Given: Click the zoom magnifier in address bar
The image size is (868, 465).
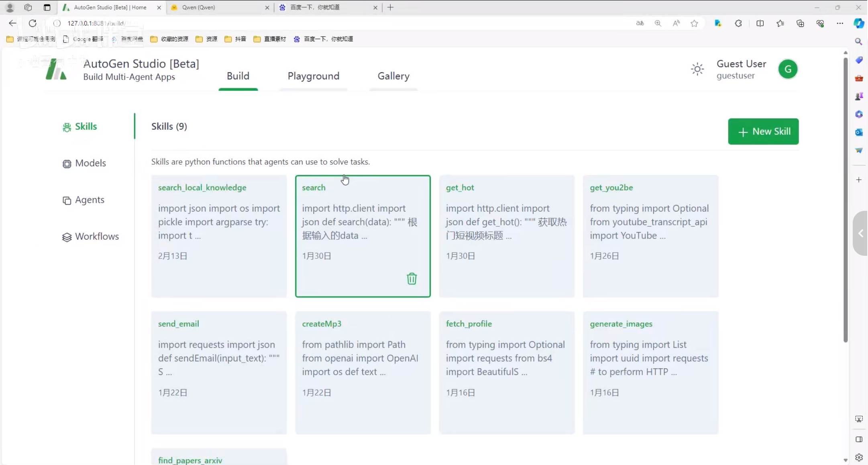Looking at the screenshot, I should (x=658, y=23).
